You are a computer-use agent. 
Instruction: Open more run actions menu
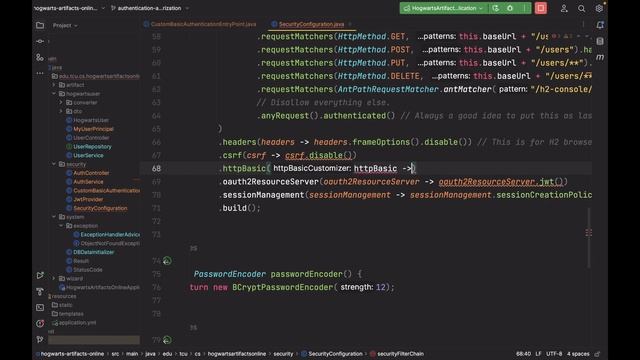525,8
